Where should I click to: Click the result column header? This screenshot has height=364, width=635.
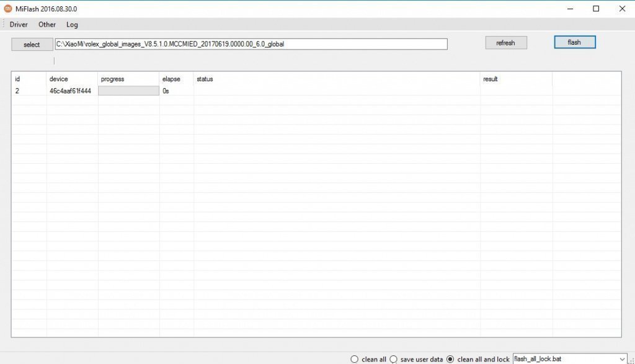(x=517, y=79)
